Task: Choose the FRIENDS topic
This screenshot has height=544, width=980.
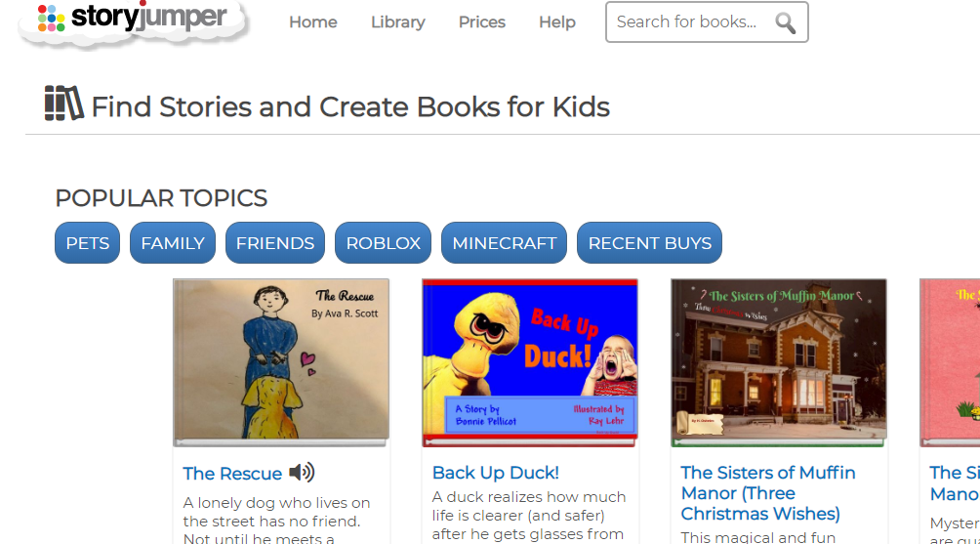Action: [x=275, y=243]
